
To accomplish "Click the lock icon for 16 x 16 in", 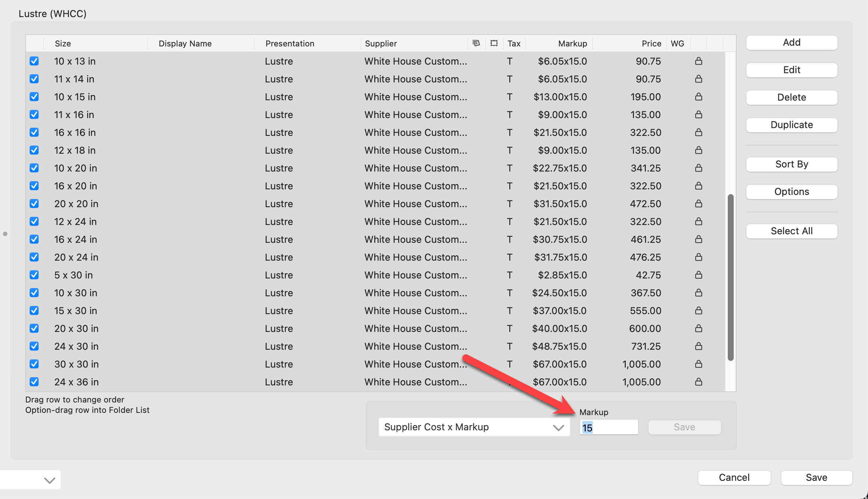I will (698, 132).
